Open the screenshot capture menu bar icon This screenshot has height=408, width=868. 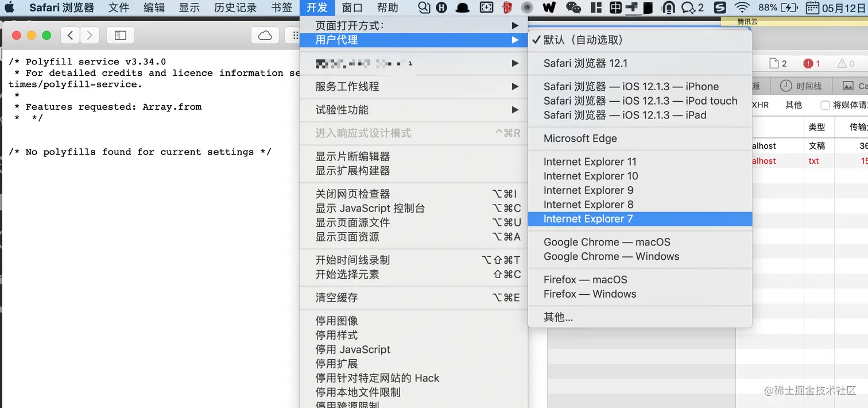tap(486, 7)
